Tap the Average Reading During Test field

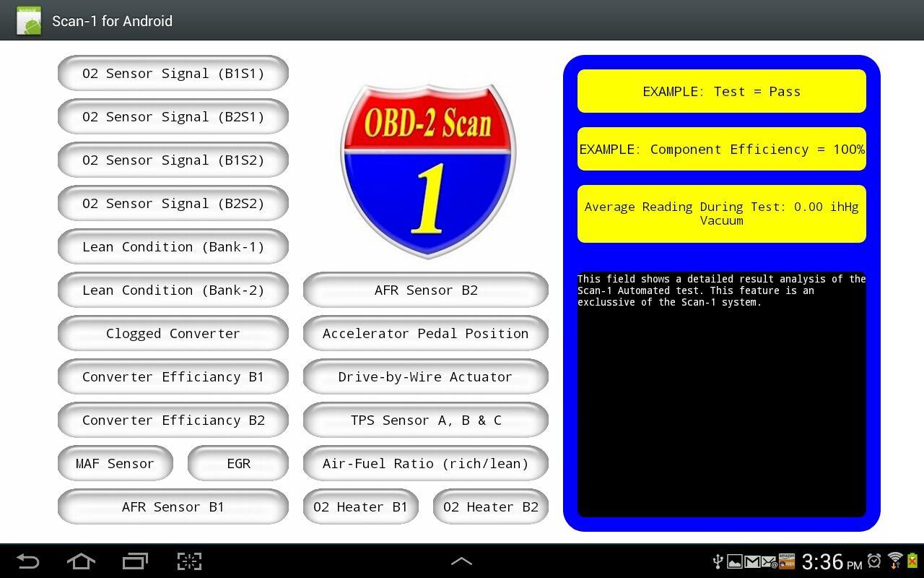point(722,214)
